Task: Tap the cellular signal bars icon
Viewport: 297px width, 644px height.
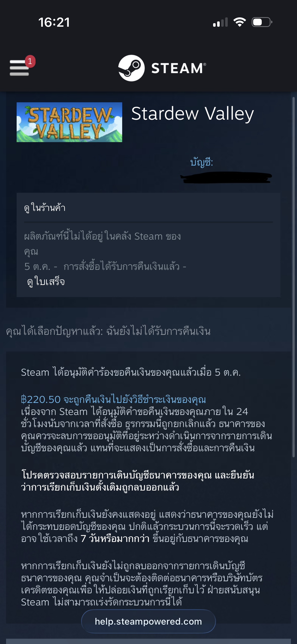Action: pyautogui.click(x=220, y=22)
